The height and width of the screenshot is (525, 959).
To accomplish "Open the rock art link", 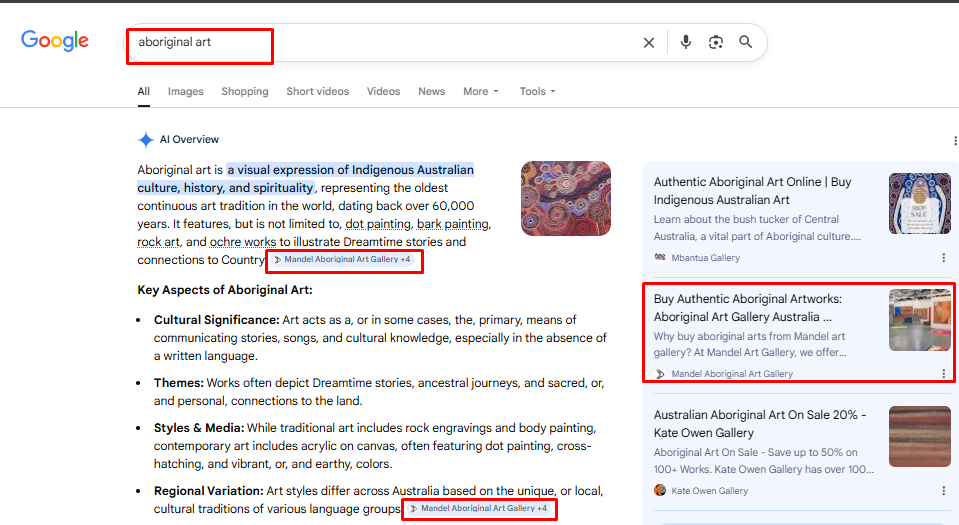I will tap(158, 242).
